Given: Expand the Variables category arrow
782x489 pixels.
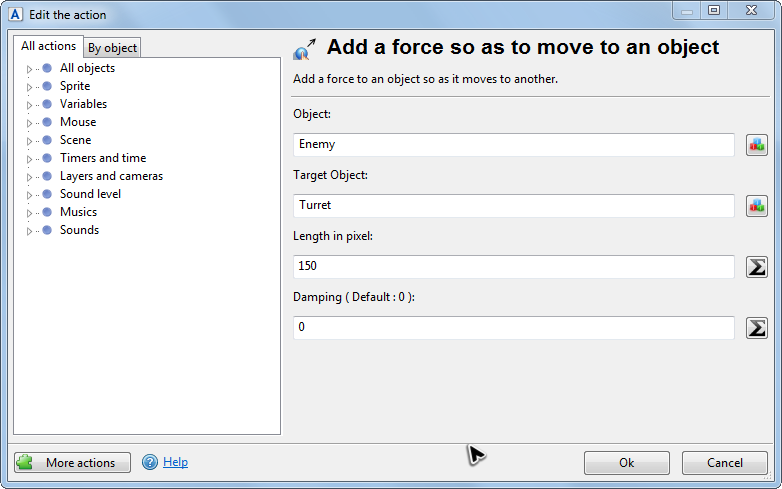Looking at the screenshot, I should pos(29,105).
